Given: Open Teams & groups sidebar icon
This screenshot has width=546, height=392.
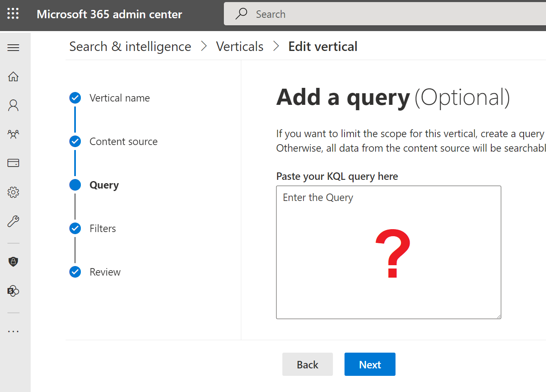Looking at the screenshot, I should pos(13,134).
